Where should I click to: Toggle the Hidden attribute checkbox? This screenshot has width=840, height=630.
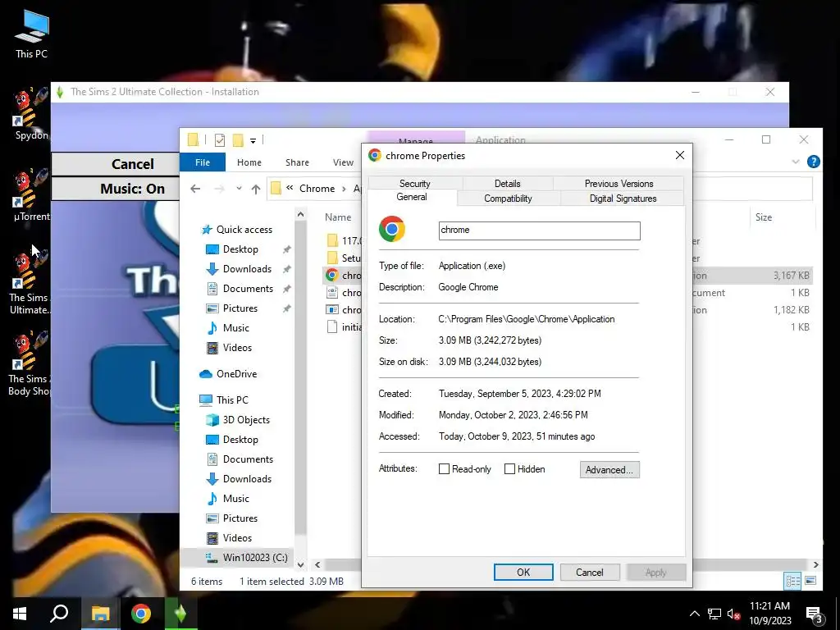(x=510, y=469)
